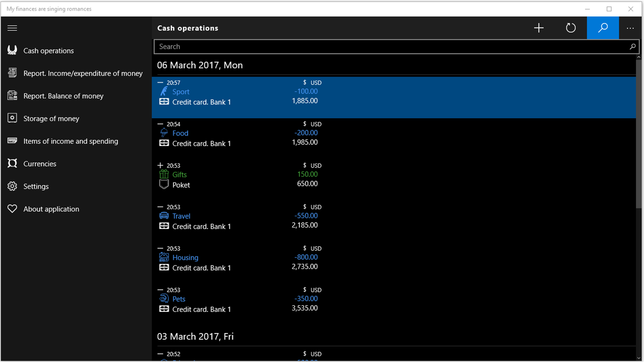The width and height of the screenshot is (644, 362).
Task: Go to Storage of money
Action: (x=51, y=118)
